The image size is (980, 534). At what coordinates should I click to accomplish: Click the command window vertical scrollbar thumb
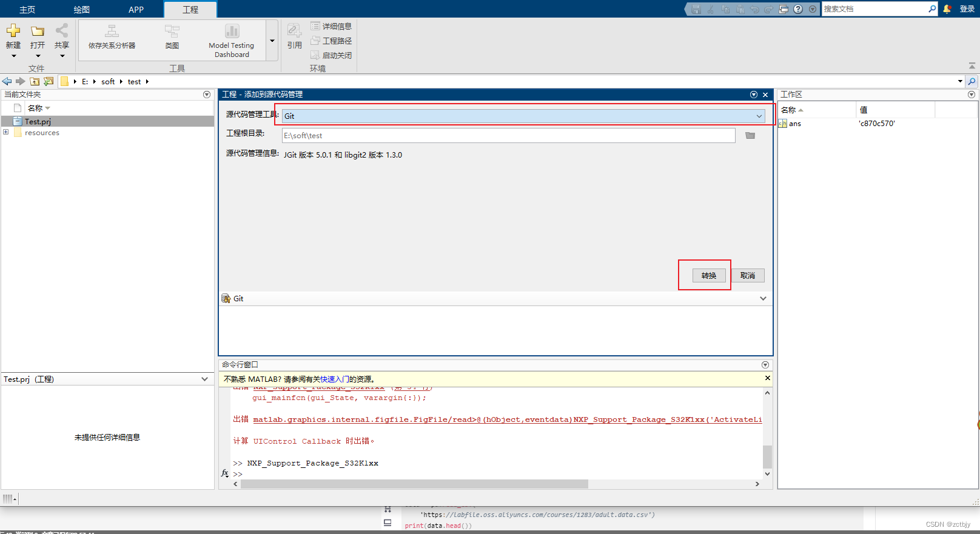click(x=767, y=457)
